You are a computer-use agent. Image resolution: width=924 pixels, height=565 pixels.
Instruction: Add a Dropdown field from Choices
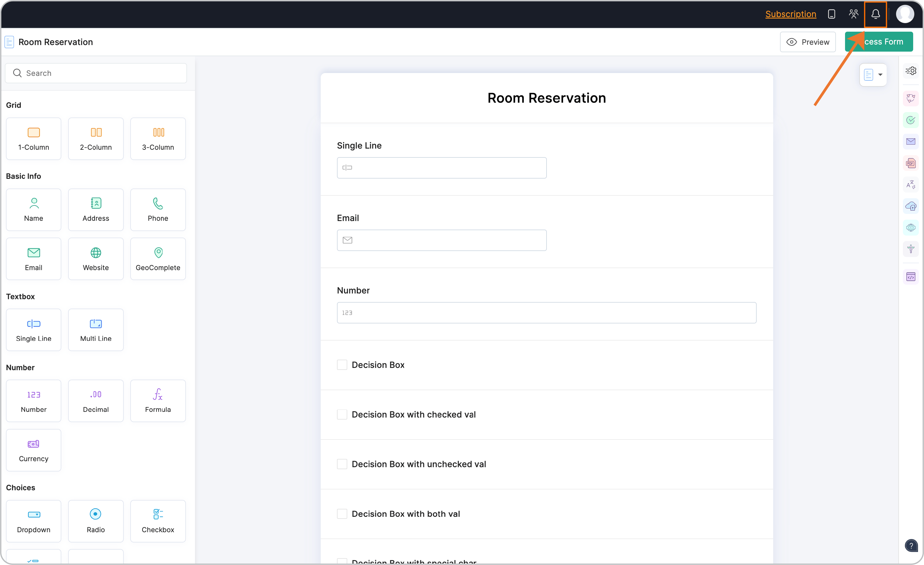34,521
